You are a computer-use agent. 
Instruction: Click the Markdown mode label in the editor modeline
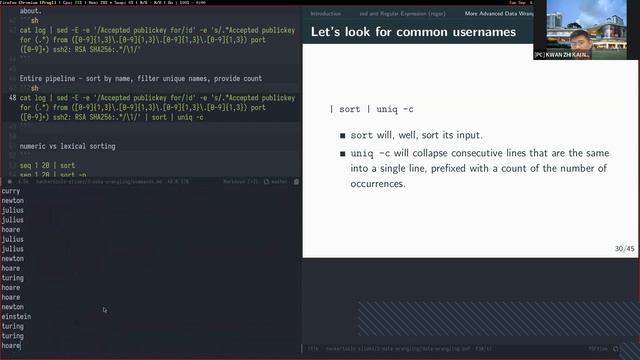pyautogui.click(x=240, y=182)
